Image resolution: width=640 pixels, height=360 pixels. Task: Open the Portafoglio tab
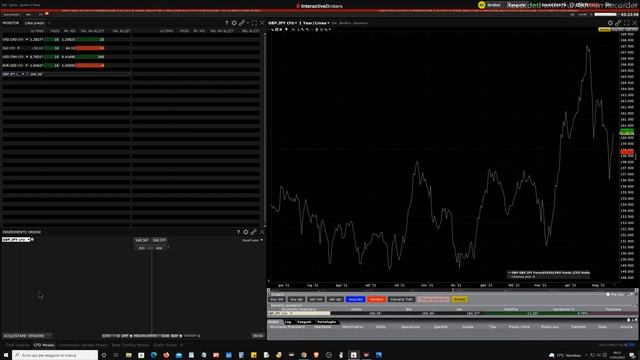[327, 322]
